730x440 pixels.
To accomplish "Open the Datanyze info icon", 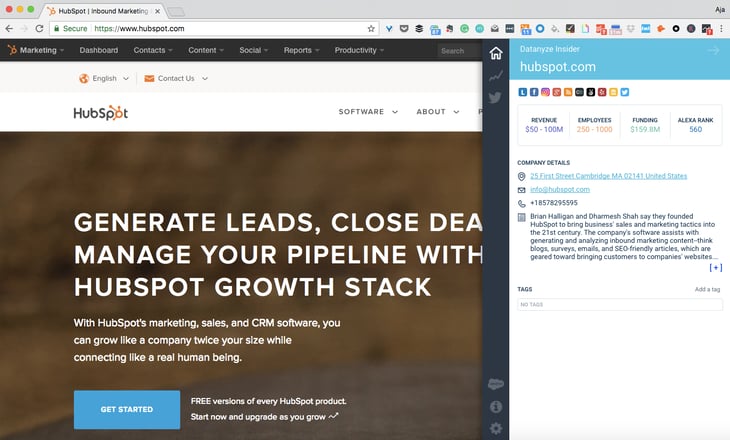I will coord(496,407).
